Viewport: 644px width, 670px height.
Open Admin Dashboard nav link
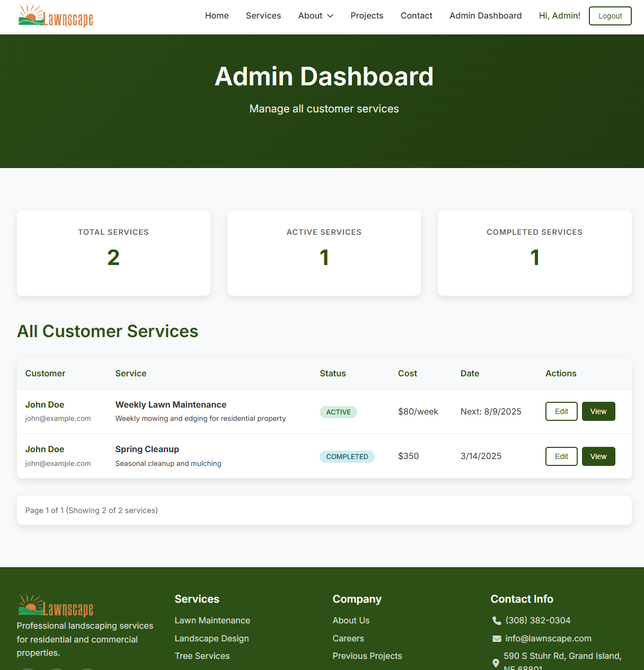486,16
